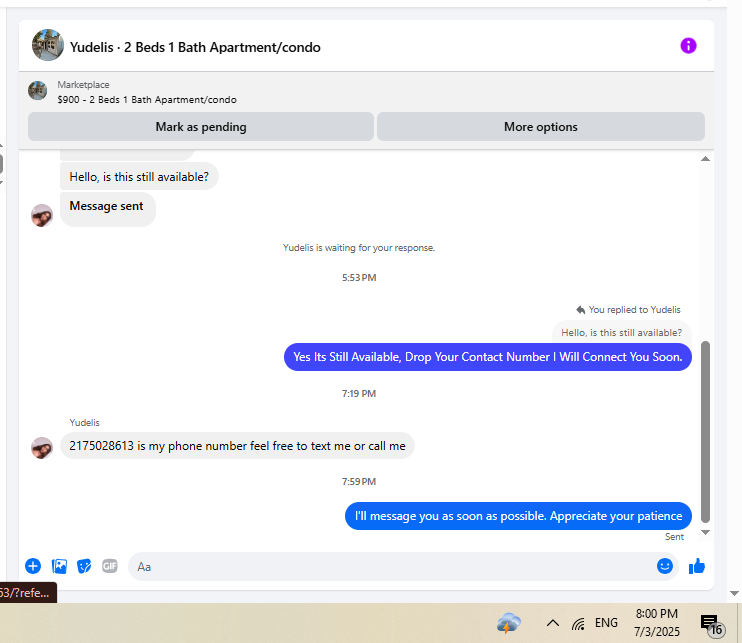This screenshot has width=742, height=643.
Task: Click the chat scrollbar thumb
Action: click(705, 432)
